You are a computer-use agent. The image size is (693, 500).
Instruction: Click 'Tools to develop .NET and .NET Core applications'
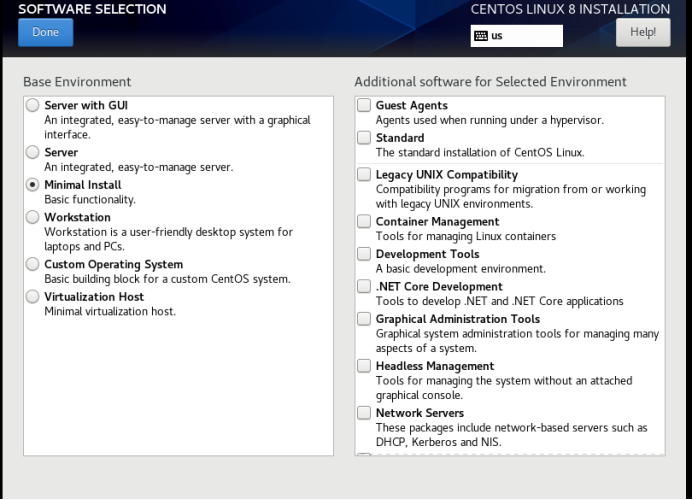(499, 301)
